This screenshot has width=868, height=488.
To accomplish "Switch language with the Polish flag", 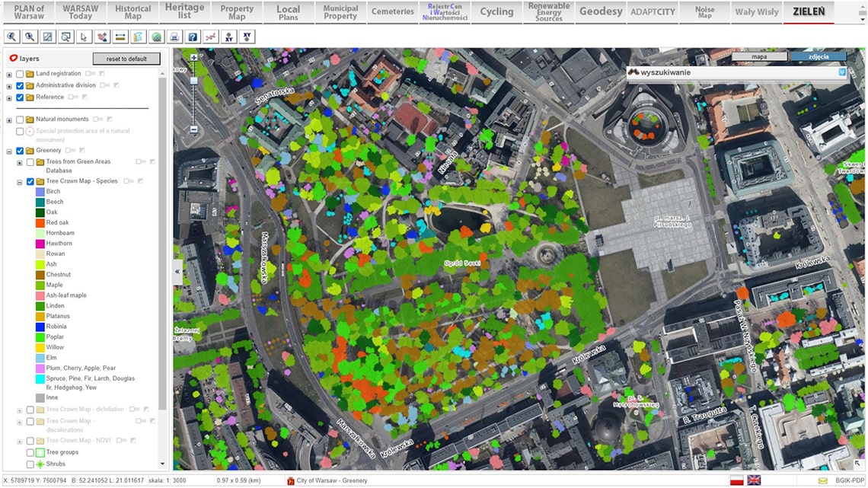I will click(x=737, y=480).
